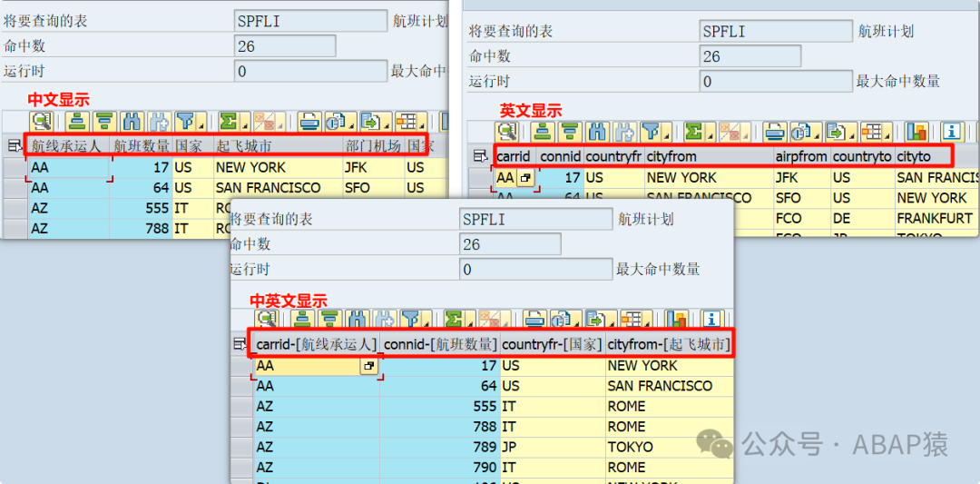The width and height of the screenshot is (980, 484).
Task: Open Export icon in carrid-[航线承运人] window
Action: [x=596, y=320]
